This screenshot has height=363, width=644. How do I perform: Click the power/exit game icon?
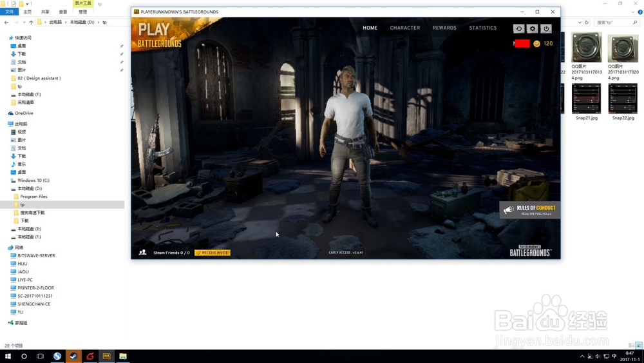546,28
